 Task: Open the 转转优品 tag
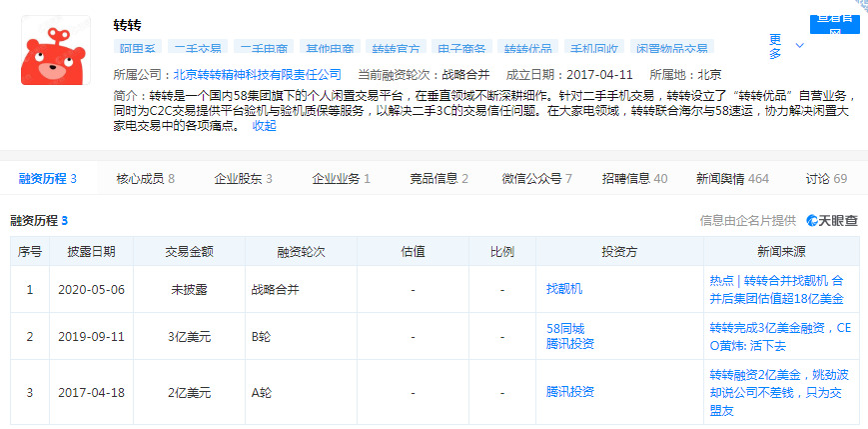[527, 47]
